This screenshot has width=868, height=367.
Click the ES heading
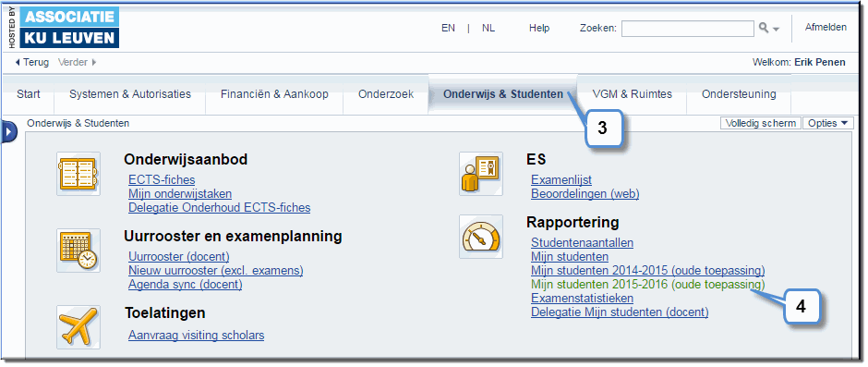pos(536,160)
